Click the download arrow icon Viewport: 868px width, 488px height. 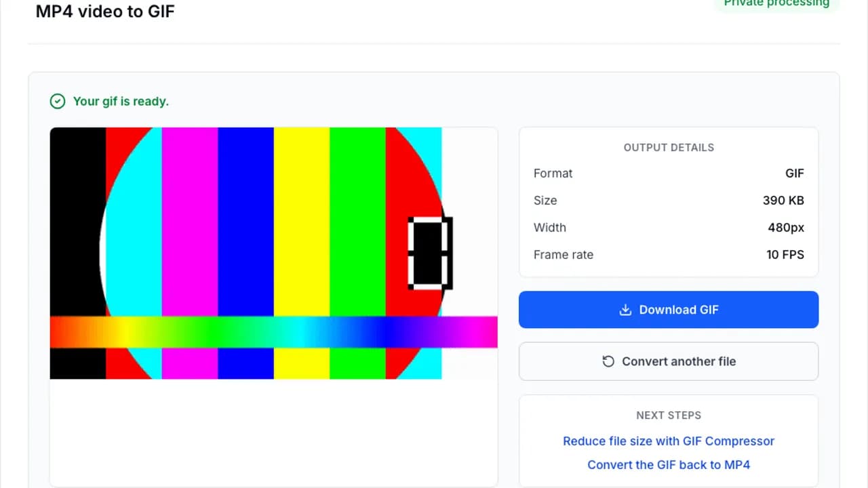(x=625, y=310)
